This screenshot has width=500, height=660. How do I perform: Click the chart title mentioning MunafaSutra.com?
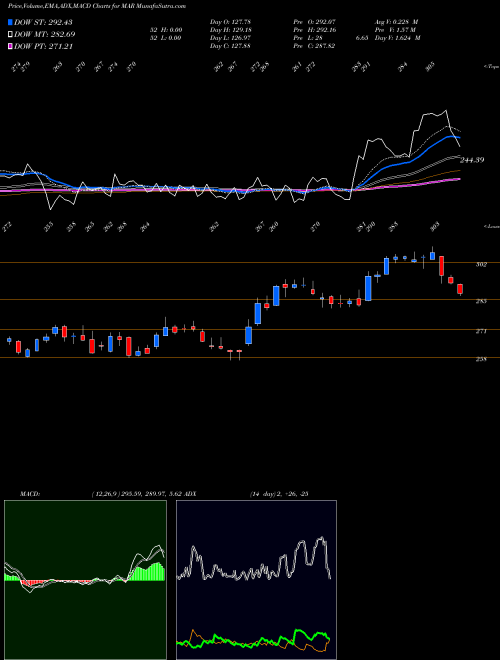coord(97,6)
